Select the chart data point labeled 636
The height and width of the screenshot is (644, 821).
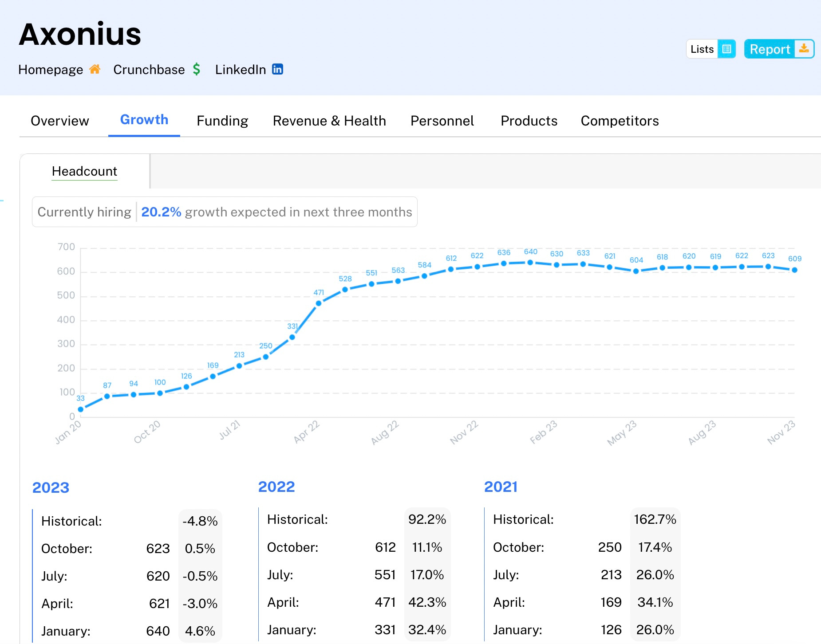[504, 263]
